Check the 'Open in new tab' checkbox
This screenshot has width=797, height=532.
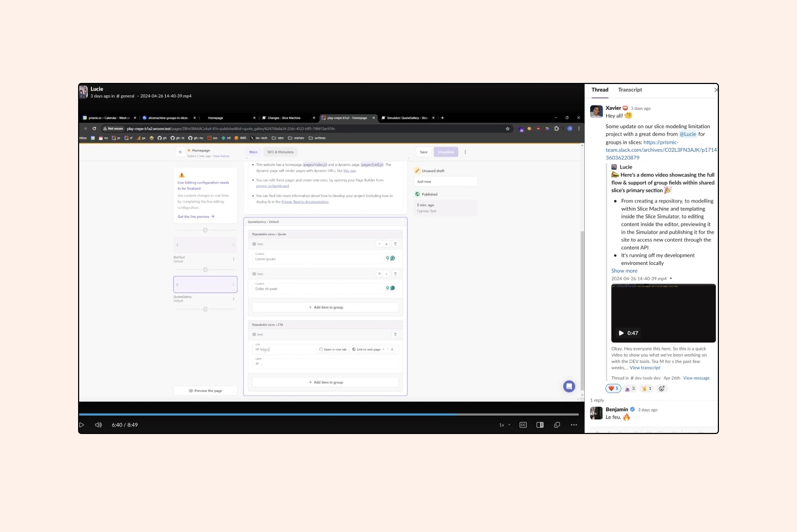[x=321, y=349]
